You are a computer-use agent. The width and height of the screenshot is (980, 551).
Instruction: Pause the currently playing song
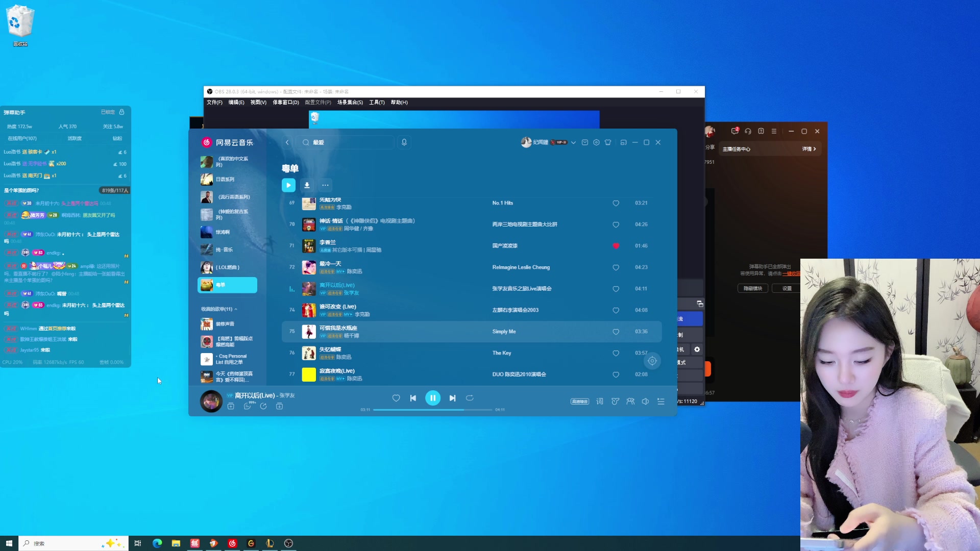[433, 398]
